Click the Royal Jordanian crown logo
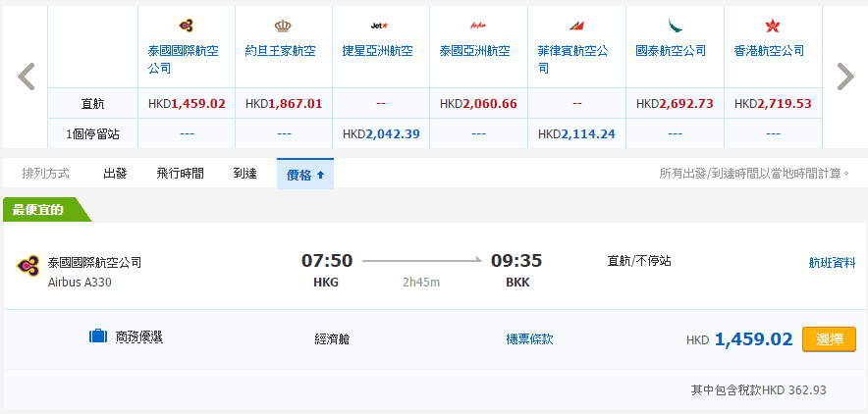This screenshot has height=414, width=868. click(284, 26)
